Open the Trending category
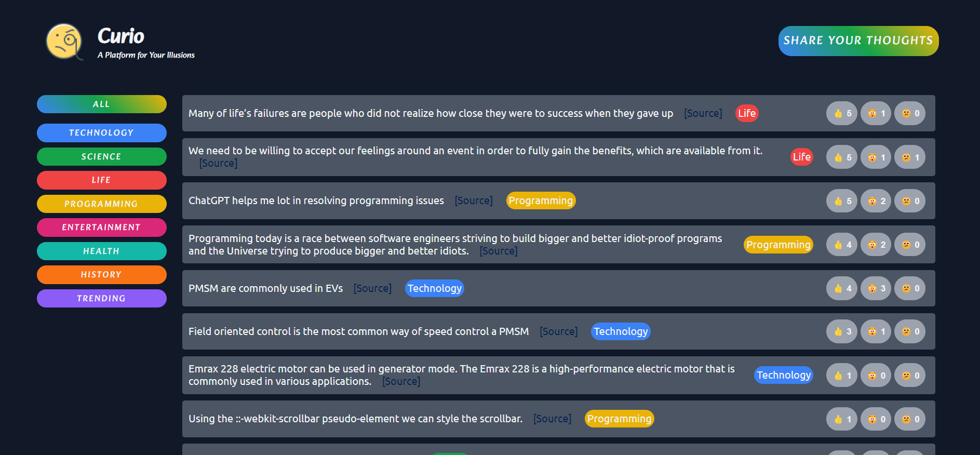The image size is (980, 455). tap(102, 298)
